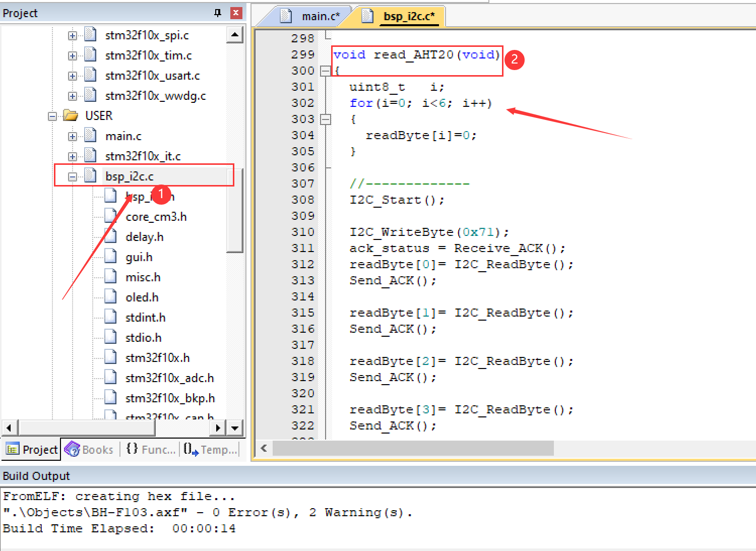Click the delay.h header file icon

(111, 236)
